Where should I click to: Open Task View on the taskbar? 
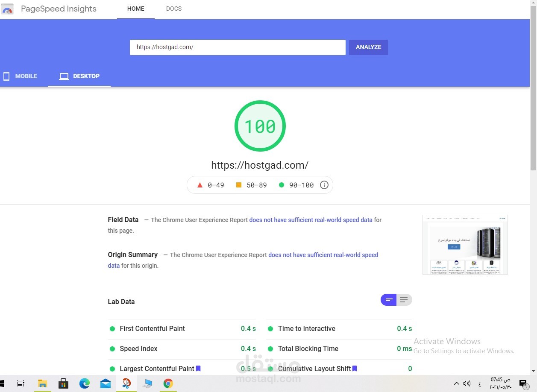pyautogui.click(x=21, y=383)
